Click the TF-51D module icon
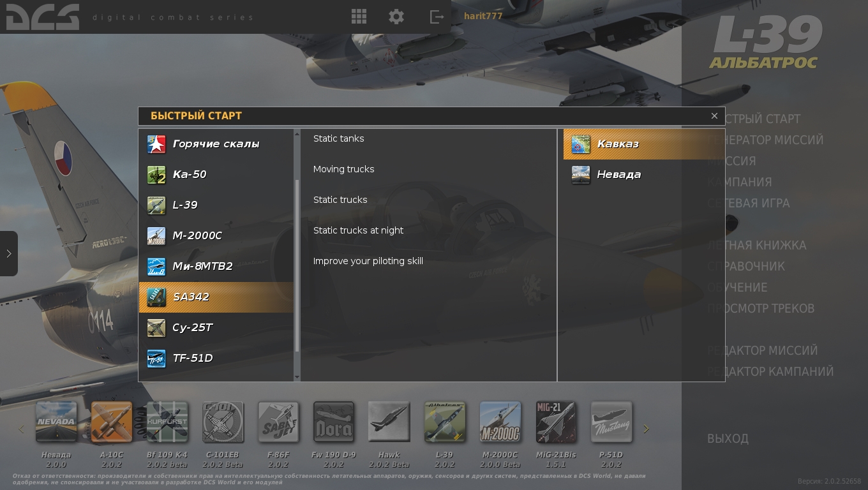This screenshot has width=868, height=490. click(156, 359)
